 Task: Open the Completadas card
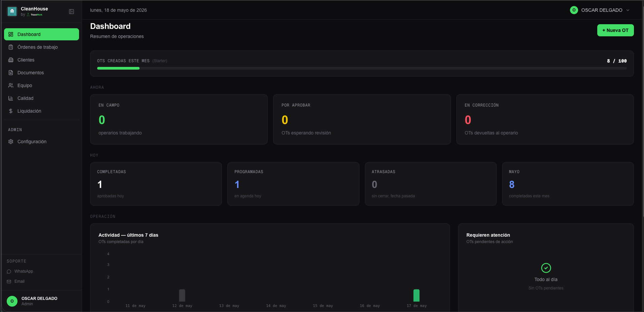pos(156,184)
